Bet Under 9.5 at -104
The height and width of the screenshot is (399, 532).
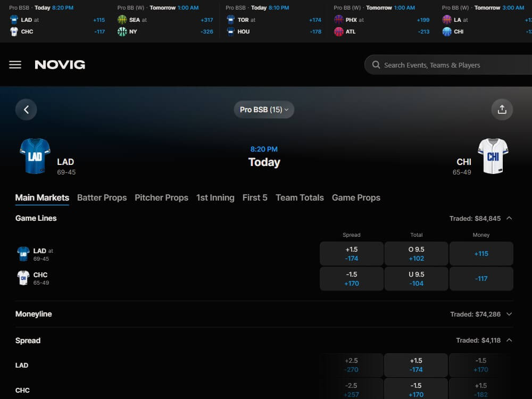417,279
